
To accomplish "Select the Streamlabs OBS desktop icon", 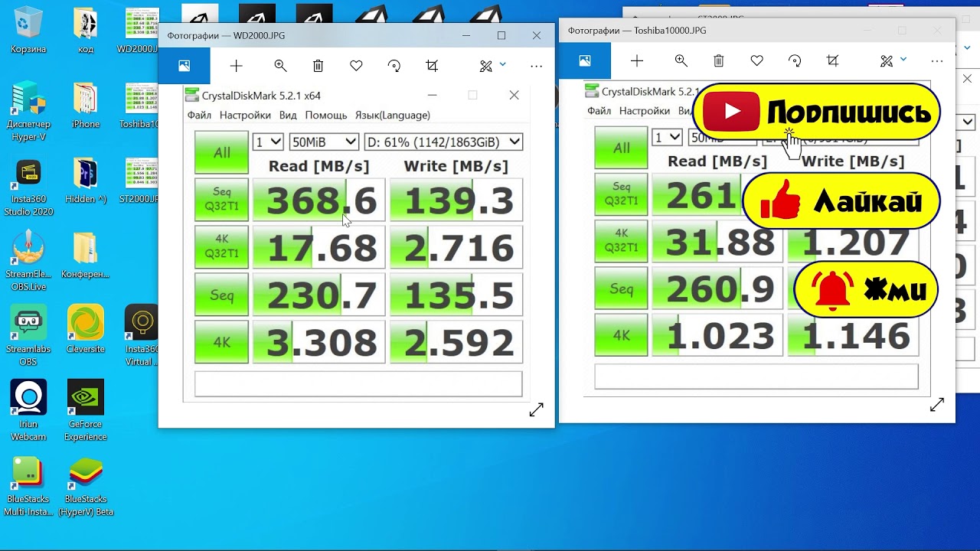I will coord(28,335).
